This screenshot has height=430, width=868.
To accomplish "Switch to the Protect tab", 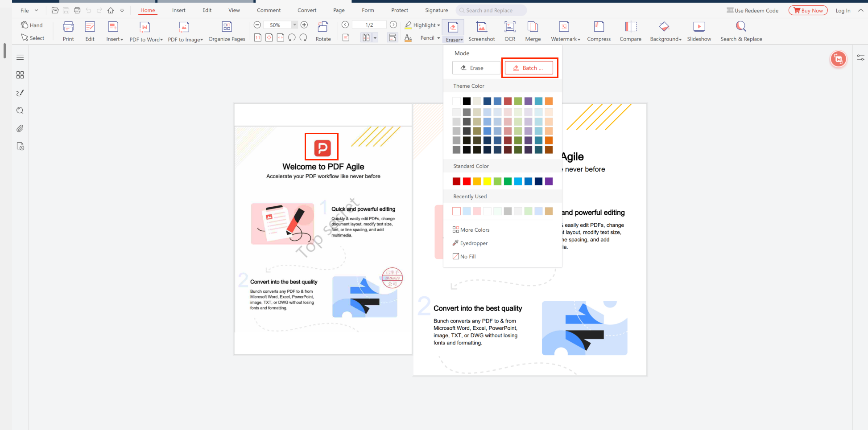I will point(400,10).
